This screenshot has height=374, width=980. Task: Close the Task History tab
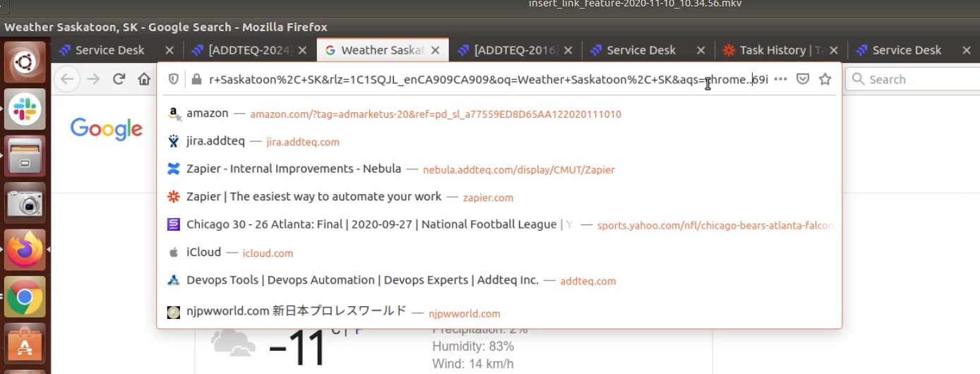tap(834, 50)
